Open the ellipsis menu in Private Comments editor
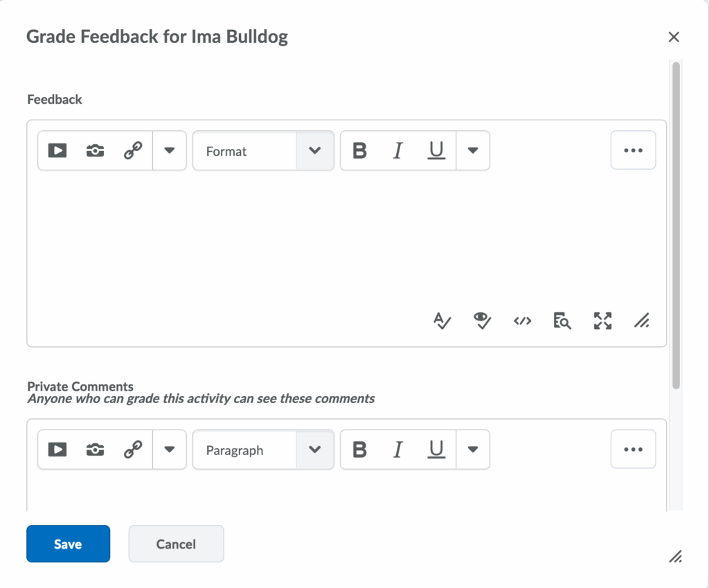Image resolution: width=709 pixels, height=588 pixels. click(633, 449)
